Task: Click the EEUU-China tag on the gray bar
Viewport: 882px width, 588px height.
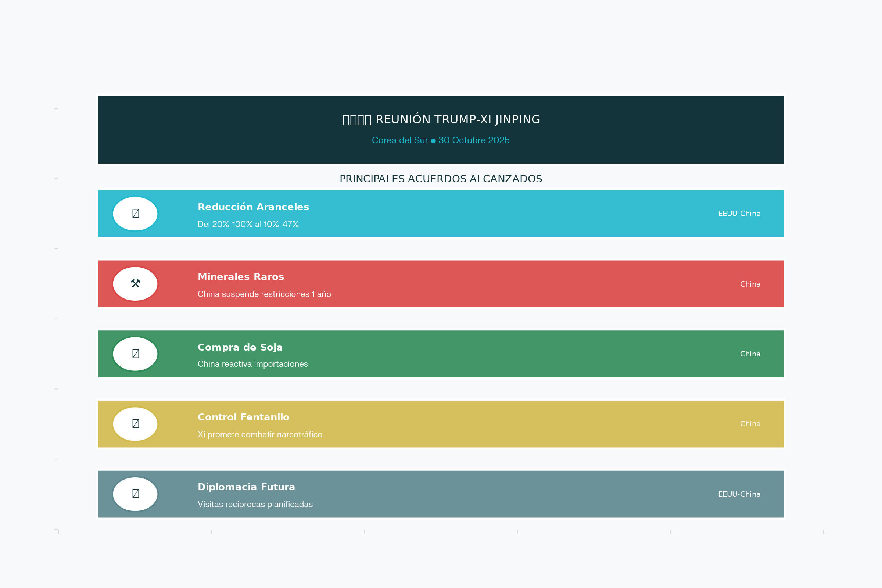Action: click(739, 494)
